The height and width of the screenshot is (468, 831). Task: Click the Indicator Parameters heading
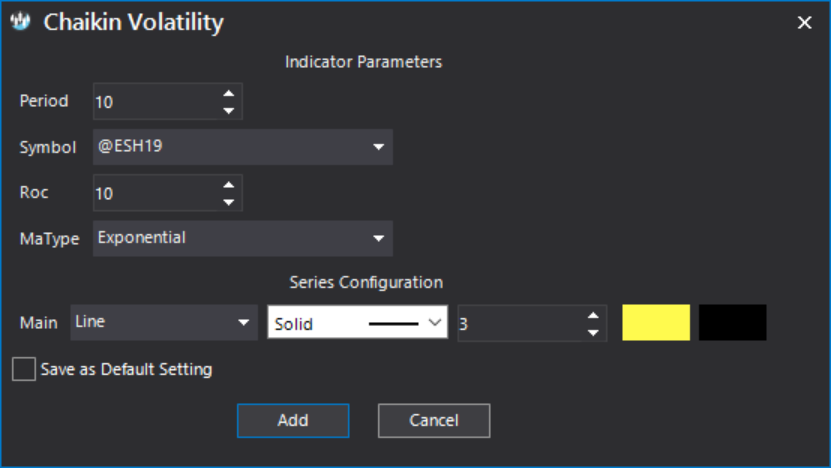(x=364, y=62)
